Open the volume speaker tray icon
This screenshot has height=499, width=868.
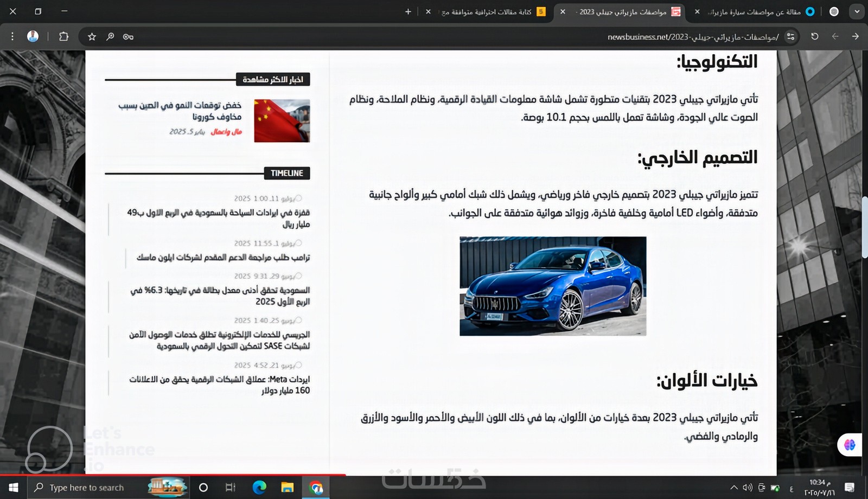pyautogui.click(x=748, y=488)
